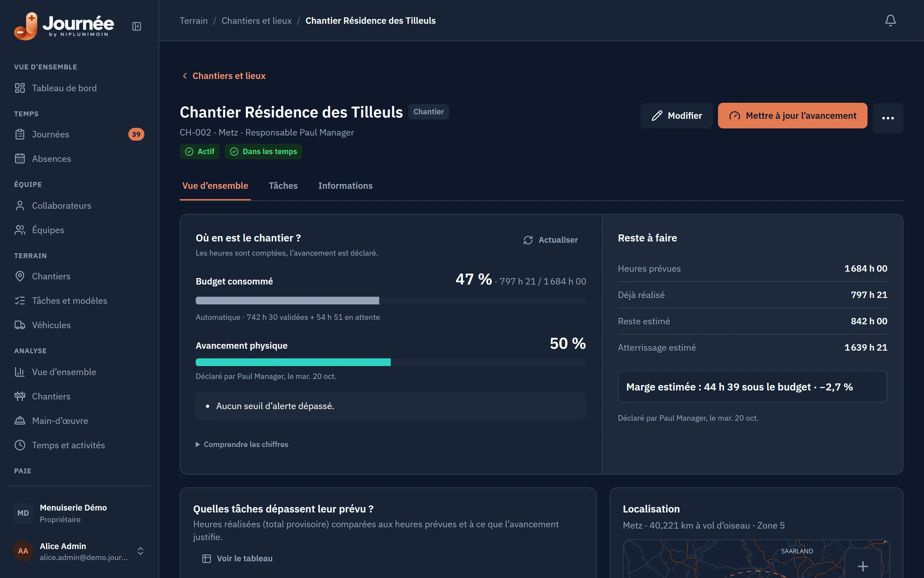Image resolution: width=924 pixels, height=578 pixels.
Task: Click the Chantier type tag
Action: click(428, 112)
